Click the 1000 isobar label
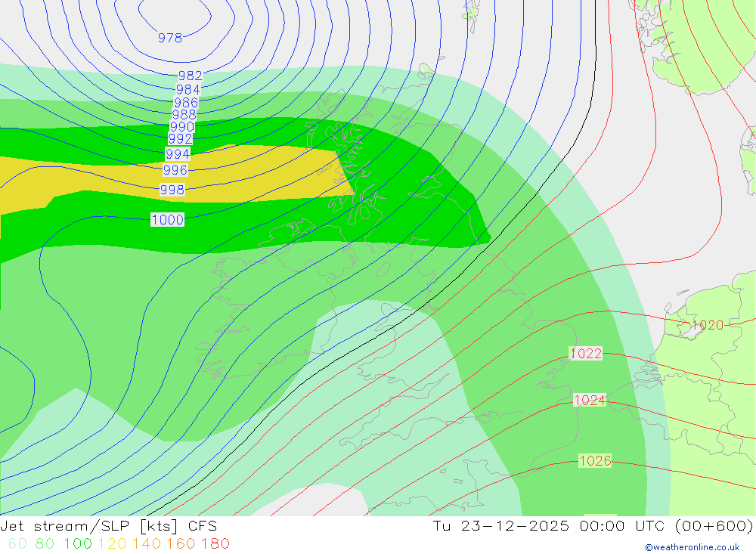Image resolution: width=756 pixels, height=554 pixels. tap(167, 219)
